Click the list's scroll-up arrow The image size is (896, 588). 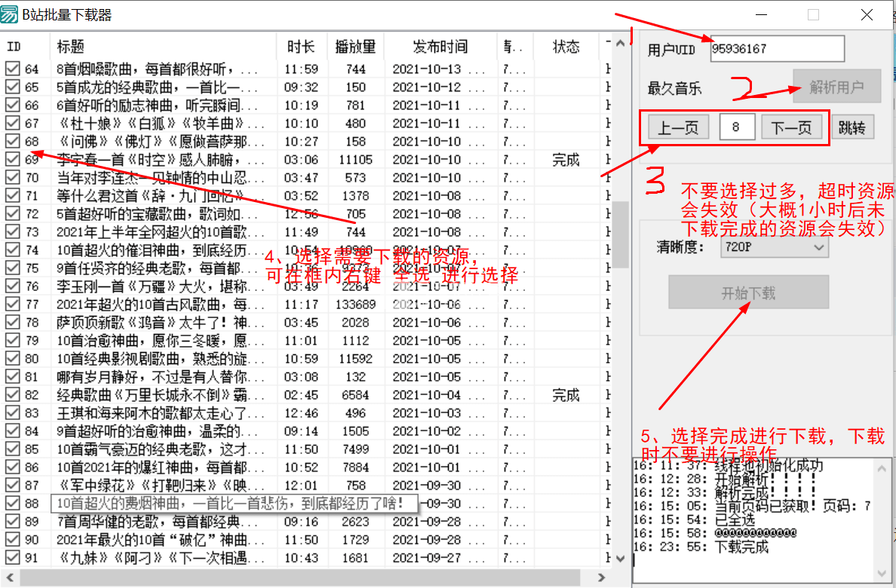(x=621, y=44)
